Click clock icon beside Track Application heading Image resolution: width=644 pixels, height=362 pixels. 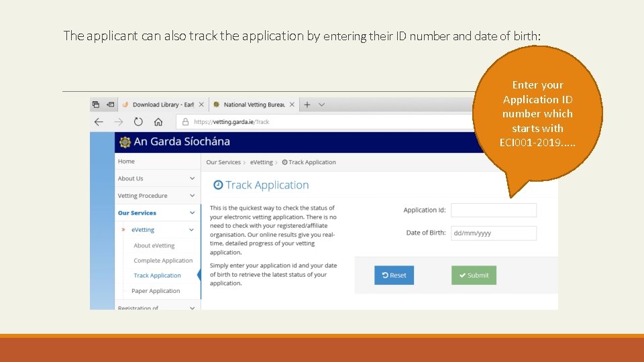[218, 185]
